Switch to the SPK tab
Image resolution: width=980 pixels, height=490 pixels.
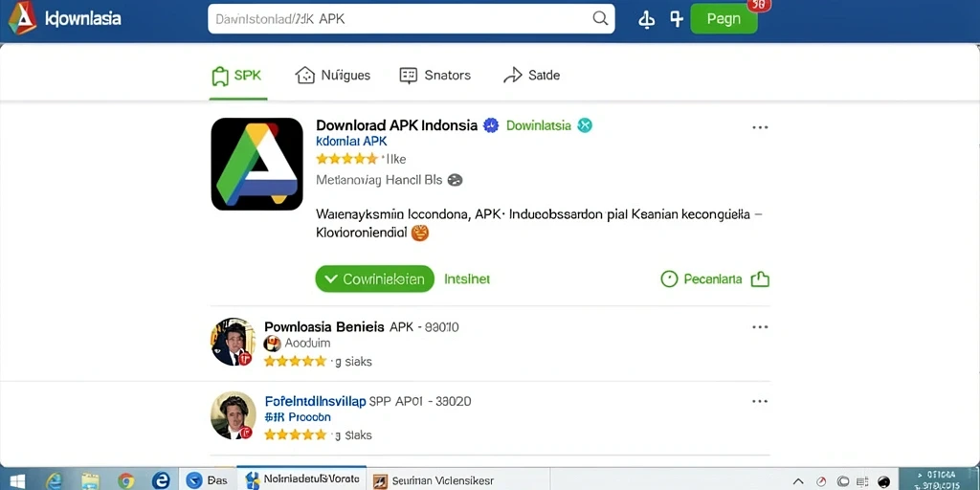pyautogui.click(x=237, y=76)
